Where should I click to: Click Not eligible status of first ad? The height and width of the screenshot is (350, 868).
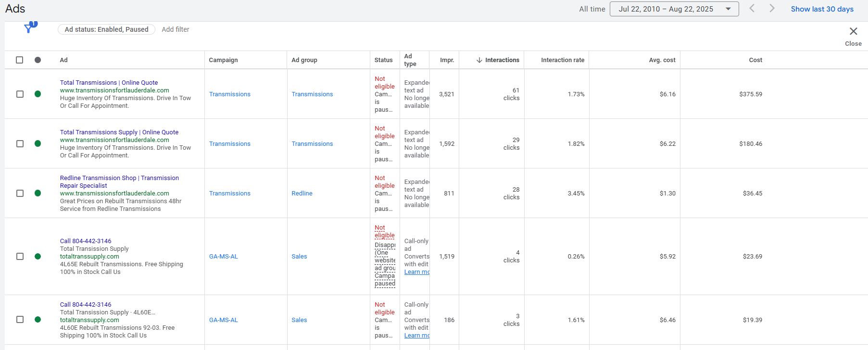point(385,83)
